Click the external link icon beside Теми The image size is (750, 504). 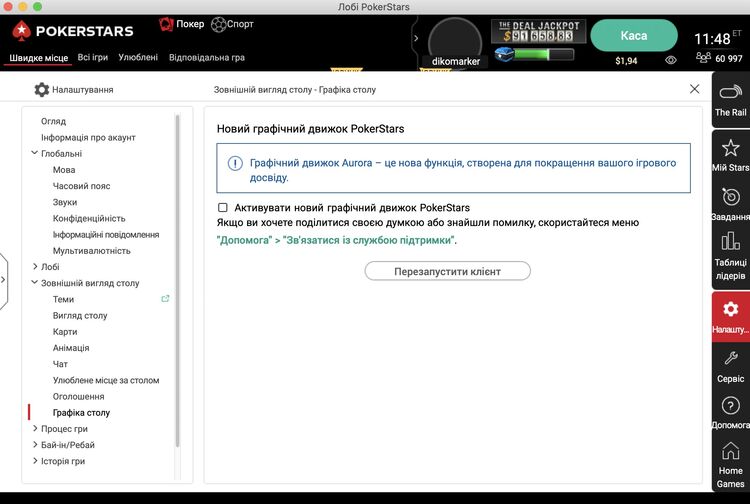coord(165,299)
